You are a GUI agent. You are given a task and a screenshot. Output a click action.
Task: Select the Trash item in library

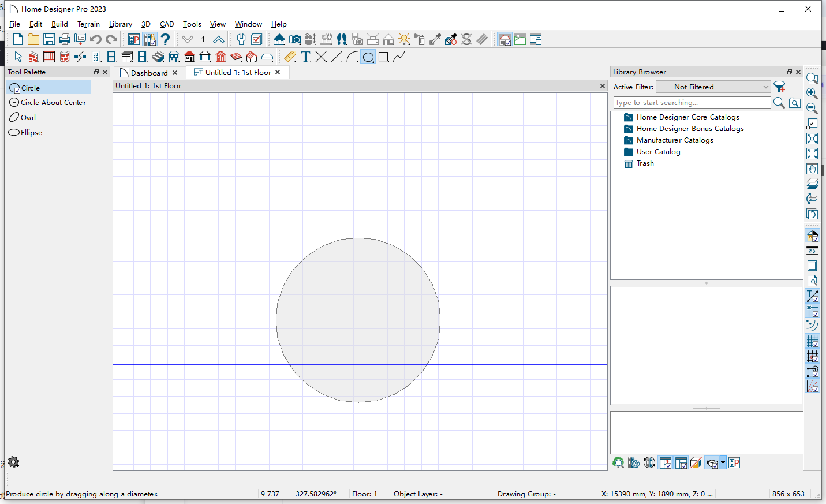point(639,163)
